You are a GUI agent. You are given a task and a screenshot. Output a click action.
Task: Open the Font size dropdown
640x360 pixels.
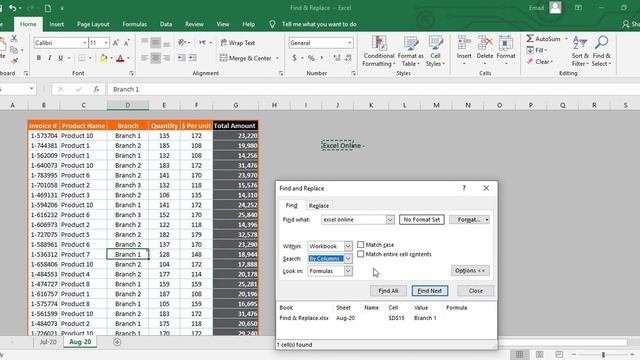(x=106, y=43)
